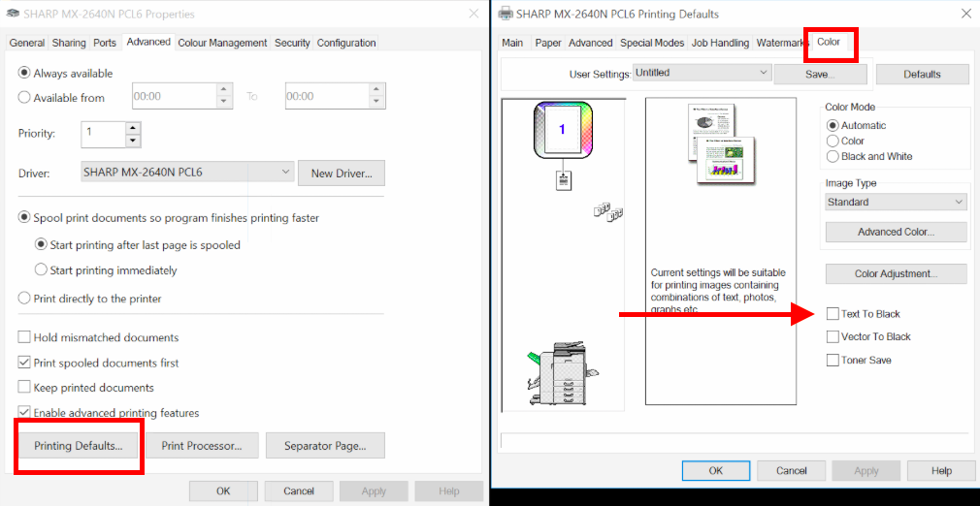Image resolution: width=980 pixels, height=506 pixels.
Task: Open the Job Handling tab
Action: (720, 43)
